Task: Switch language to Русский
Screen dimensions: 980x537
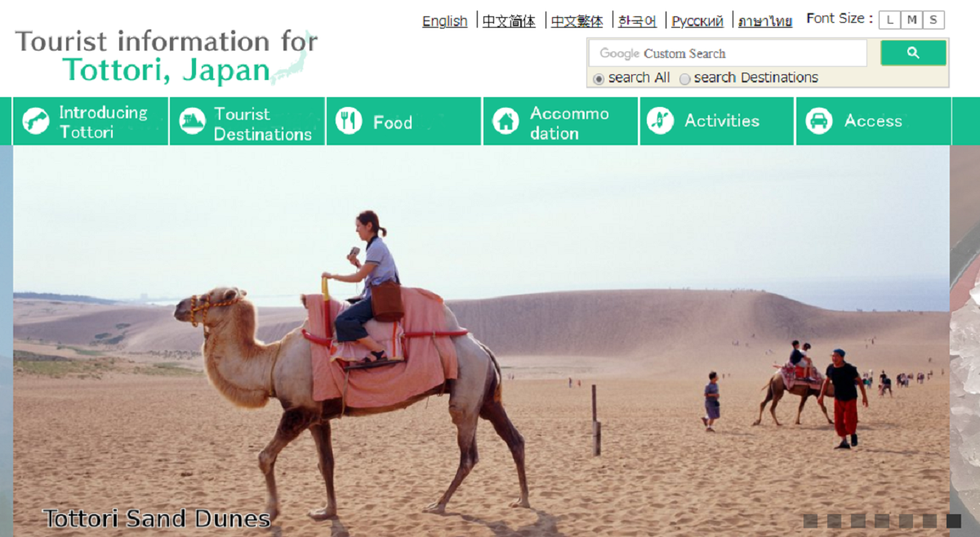Action: click(x=697, y=21)
